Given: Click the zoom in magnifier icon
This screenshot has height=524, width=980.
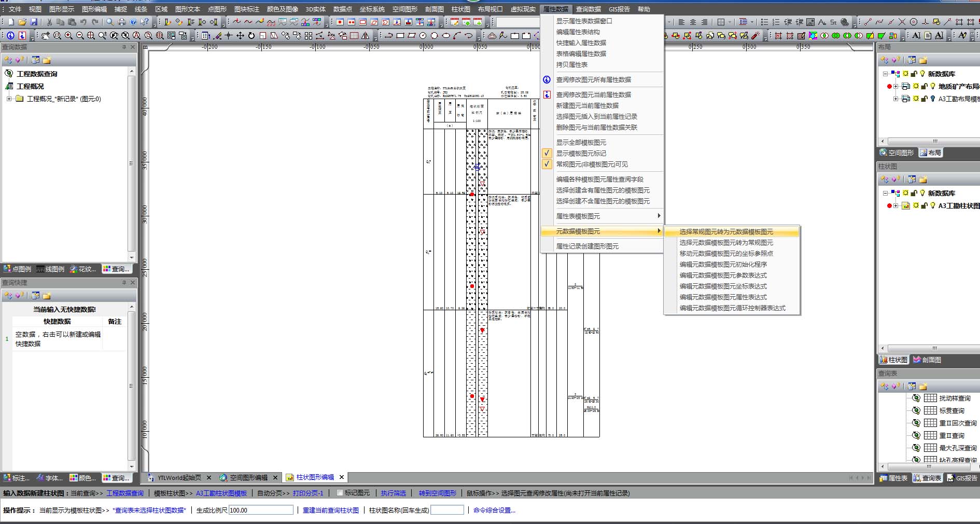Looking at the screenshot, I should pos(68,35).
